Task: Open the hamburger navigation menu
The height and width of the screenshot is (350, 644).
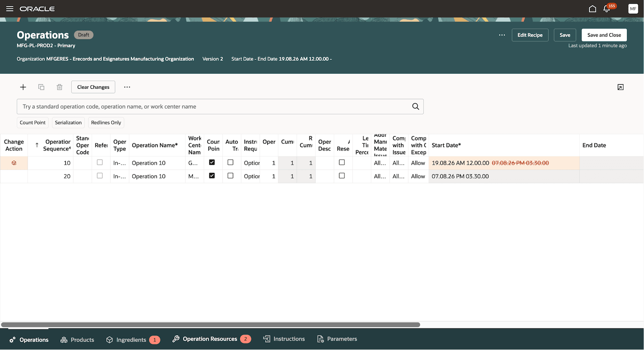Action: [x=10, y=9]
